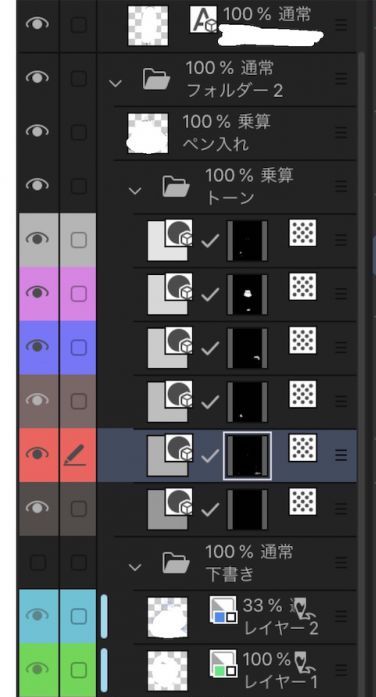Viewport: 376px width, 697px height.
Task: Hide the ペン入れ layer via eye
Action: click(37, 131)
